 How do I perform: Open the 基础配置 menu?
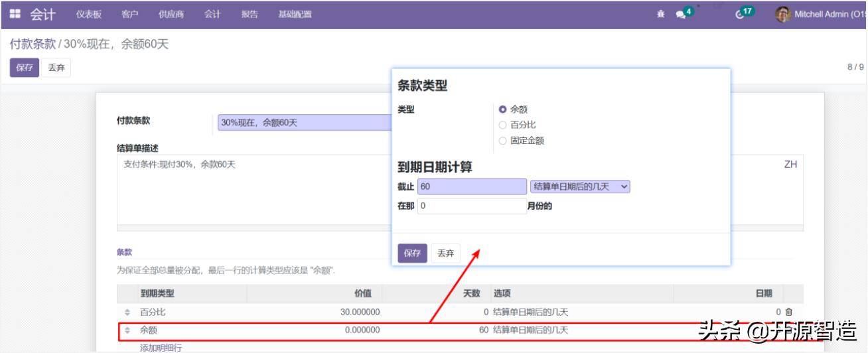[295, 15]
